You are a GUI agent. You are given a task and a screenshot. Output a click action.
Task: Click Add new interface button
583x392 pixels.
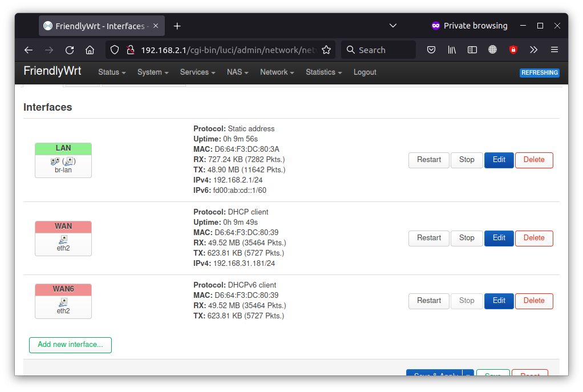(x=70, y=345)
